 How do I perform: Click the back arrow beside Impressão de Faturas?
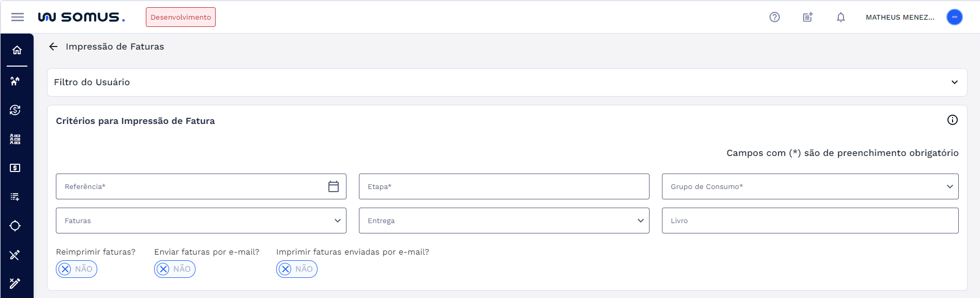point(53,46)
